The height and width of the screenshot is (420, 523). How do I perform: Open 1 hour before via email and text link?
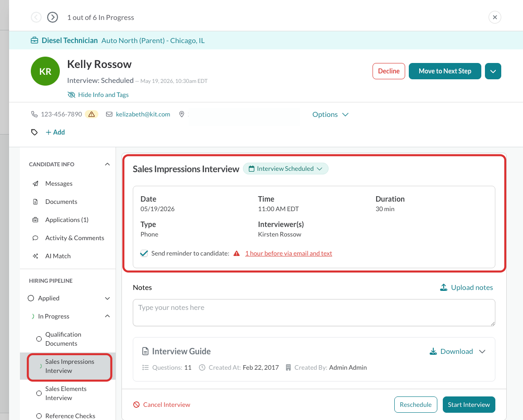[x=289, y=253]
